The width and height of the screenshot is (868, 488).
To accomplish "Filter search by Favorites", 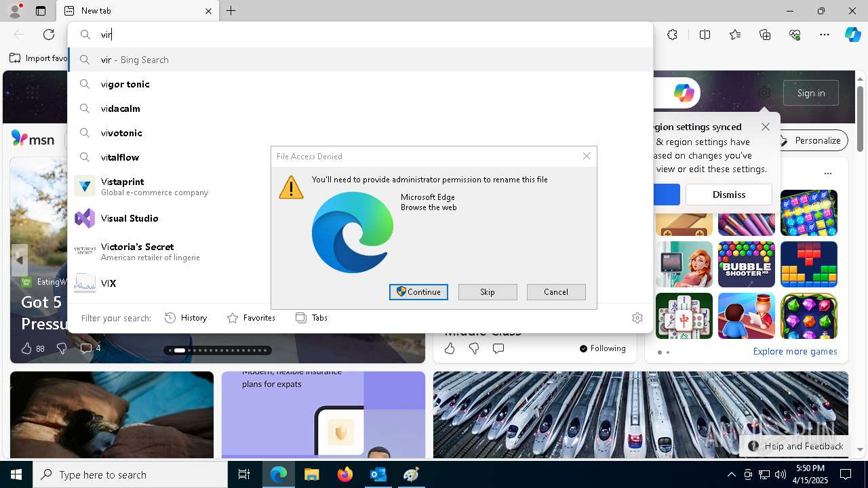I will [251, 318].
